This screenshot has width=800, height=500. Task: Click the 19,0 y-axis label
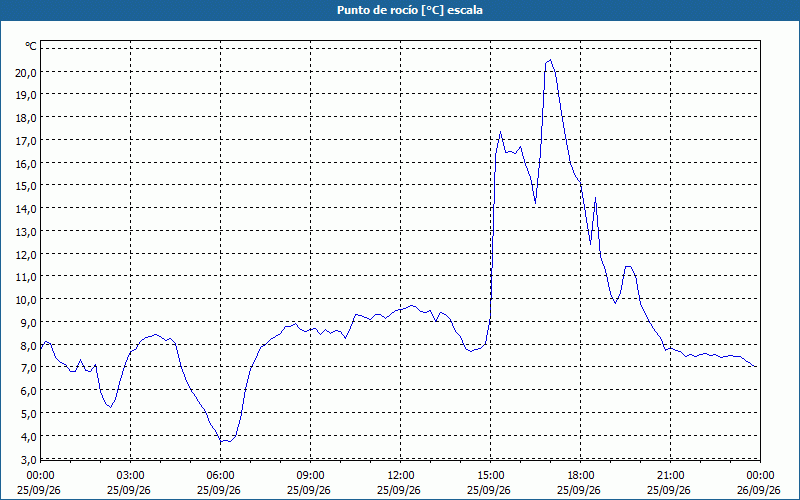click(x=26, y=95)
